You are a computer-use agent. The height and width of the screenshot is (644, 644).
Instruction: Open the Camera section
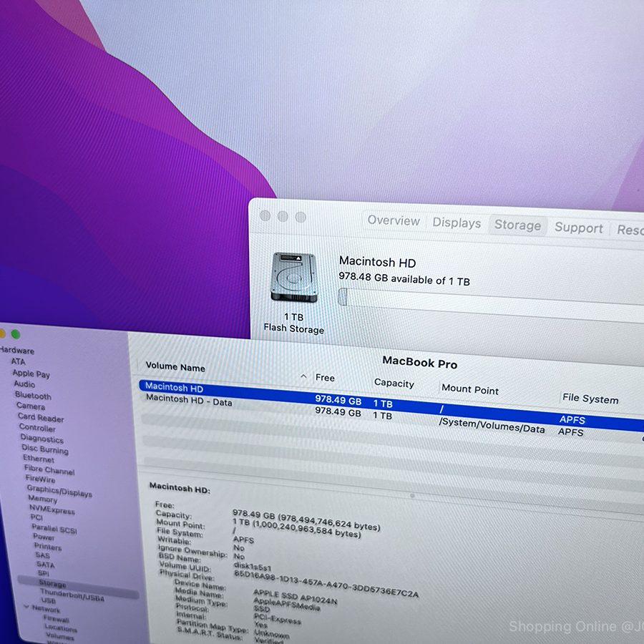[x=31, y=406]
